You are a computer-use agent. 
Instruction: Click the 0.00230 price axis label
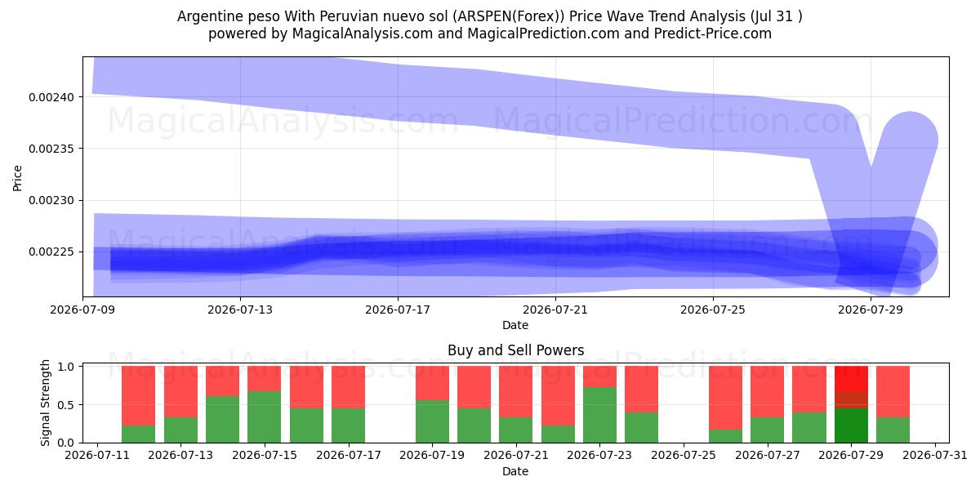(x=51, y=200)
